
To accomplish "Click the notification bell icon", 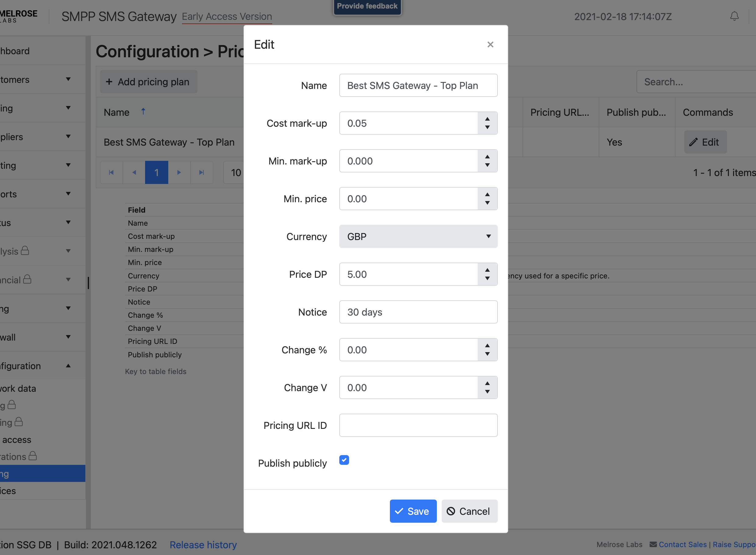I will coord(734,16).
